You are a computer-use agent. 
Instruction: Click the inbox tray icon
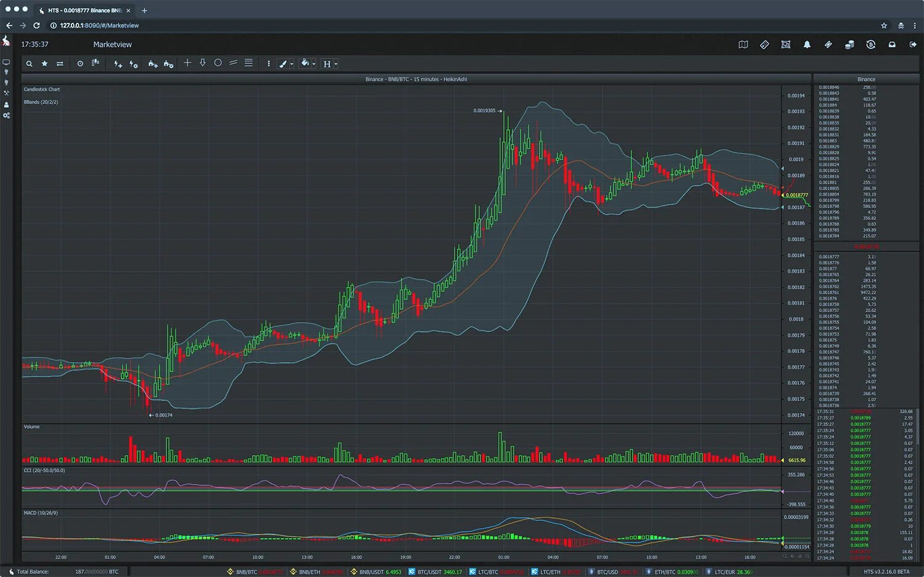pyautogui.click(x=892, y=44)
